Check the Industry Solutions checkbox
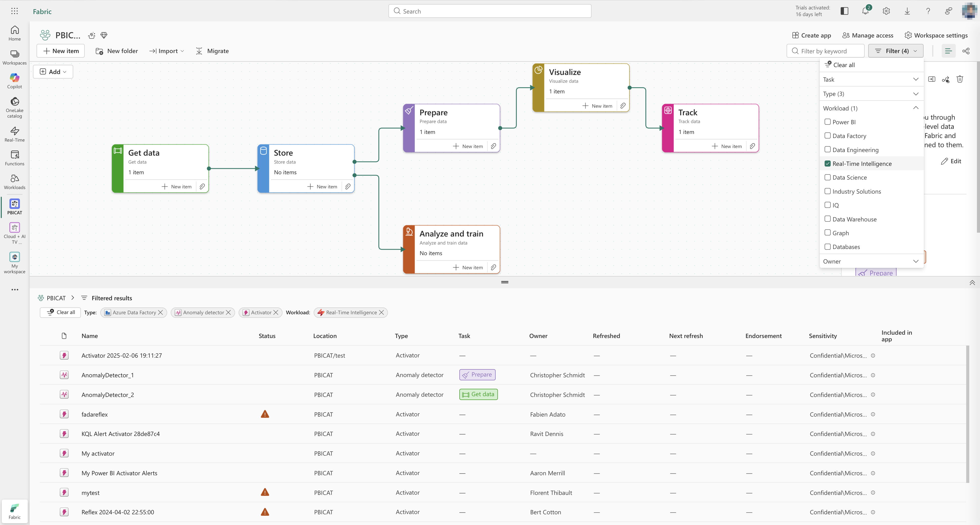 tap(827, 191)
